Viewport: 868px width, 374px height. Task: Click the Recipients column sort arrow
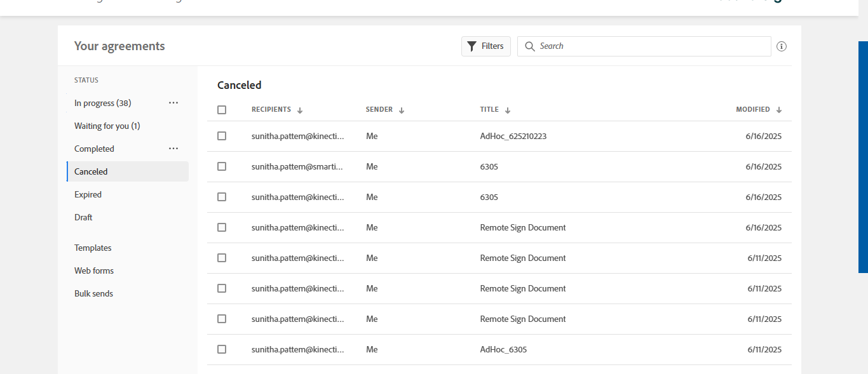[300, 110]
